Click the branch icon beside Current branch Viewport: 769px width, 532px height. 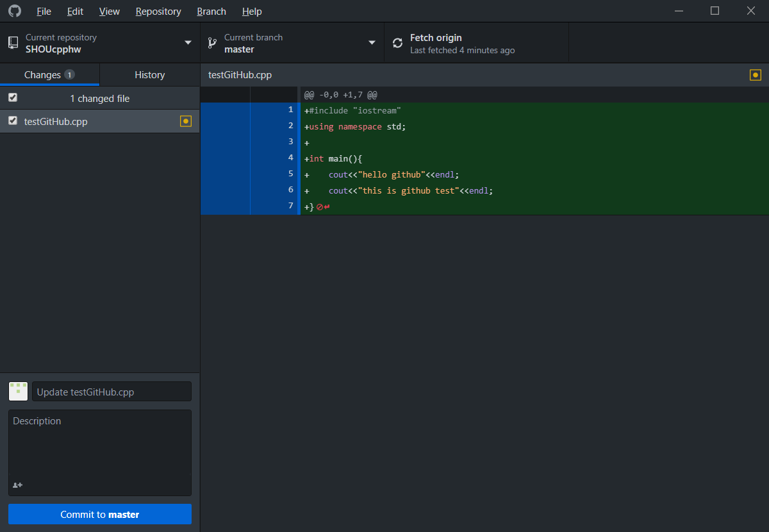coord(212,43)
